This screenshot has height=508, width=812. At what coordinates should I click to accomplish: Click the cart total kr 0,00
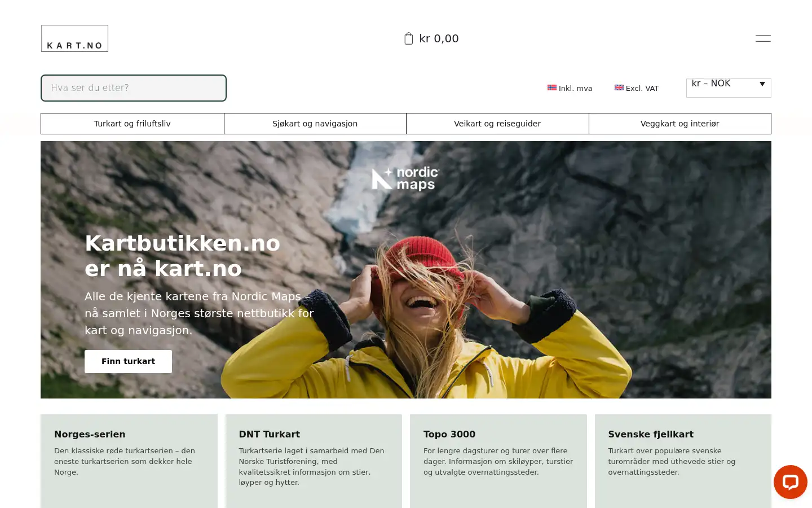[x=439, y=38]
